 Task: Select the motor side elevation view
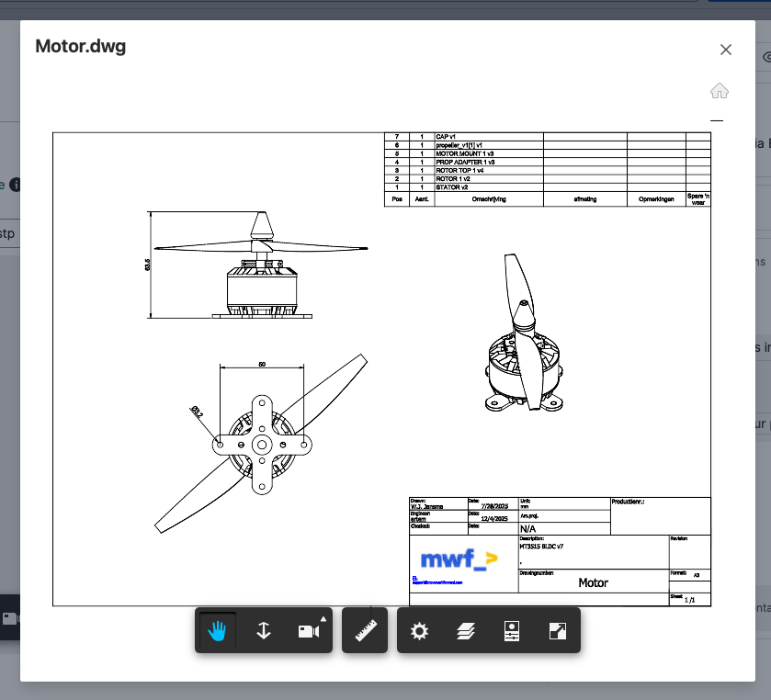point(259,266)
